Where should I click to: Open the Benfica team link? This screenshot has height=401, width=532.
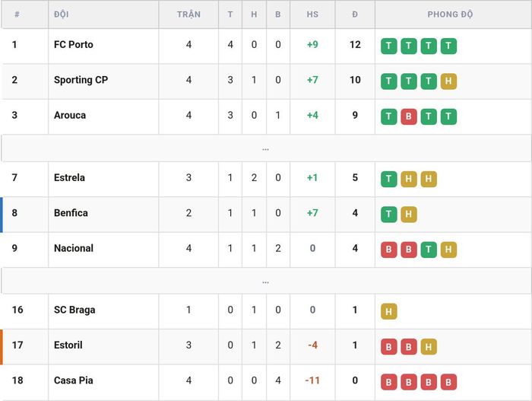(71, 213)
